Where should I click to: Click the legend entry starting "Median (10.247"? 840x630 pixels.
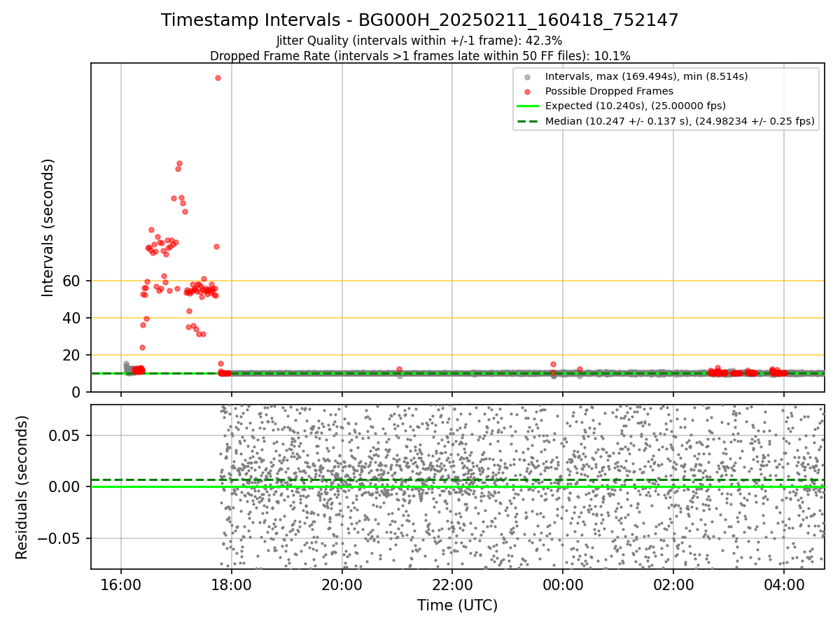click(x=680, y=121)
